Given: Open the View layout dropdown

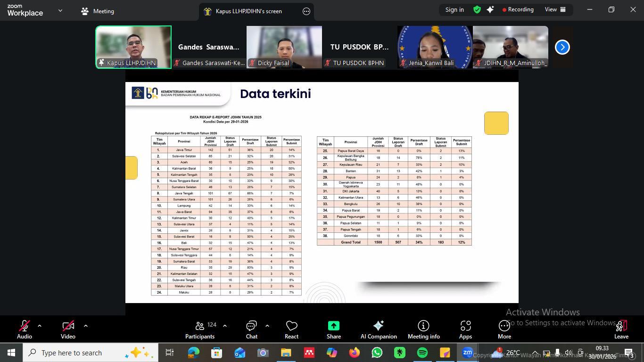Looking at the screenshot, I should 555,10.
